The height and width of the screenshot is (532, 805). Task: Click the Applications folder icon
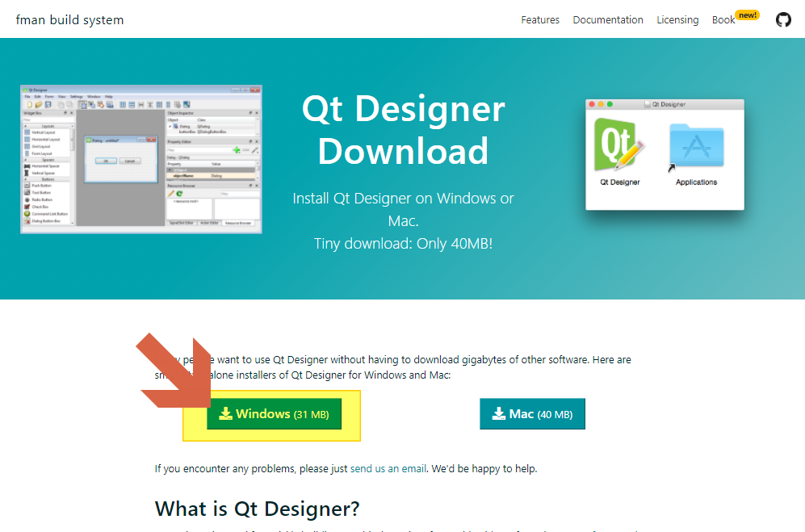pos(697,146)
